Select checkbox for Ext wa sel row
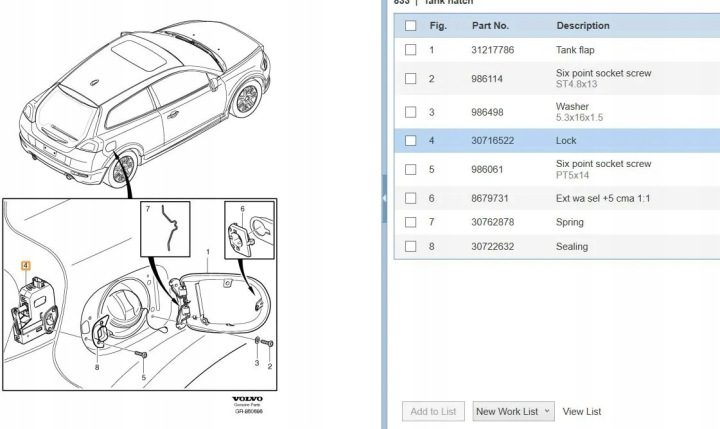The height and width of the screenshot is (429, 720). (x=411, y=198)
